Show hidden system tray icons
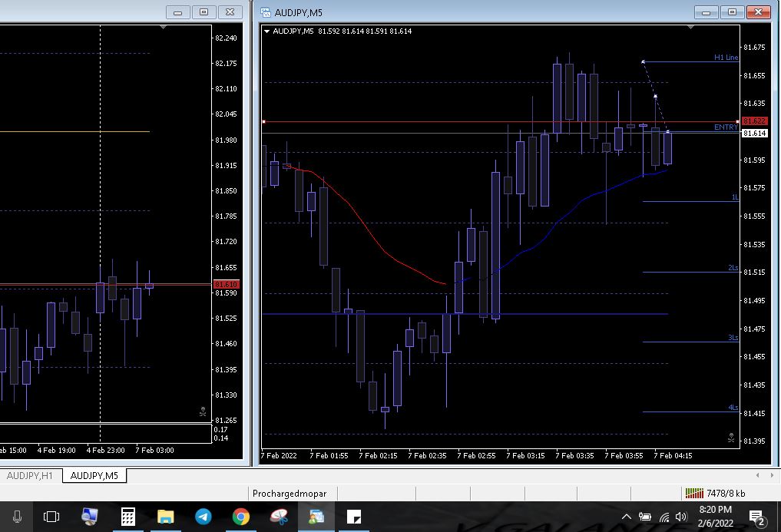 tap(626, 517)
